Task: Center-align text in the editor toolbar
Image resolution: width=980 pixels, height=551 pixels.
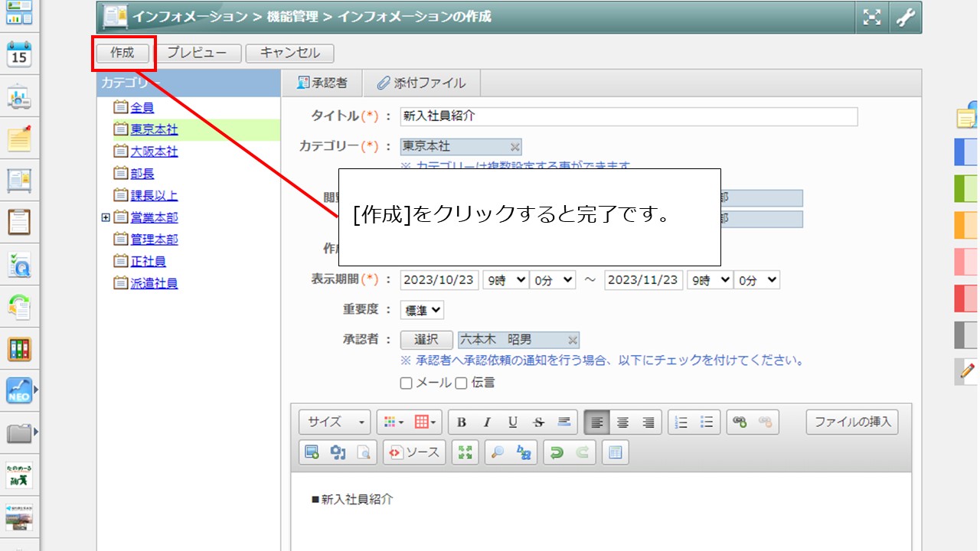Action: click(x=623, y=422)
